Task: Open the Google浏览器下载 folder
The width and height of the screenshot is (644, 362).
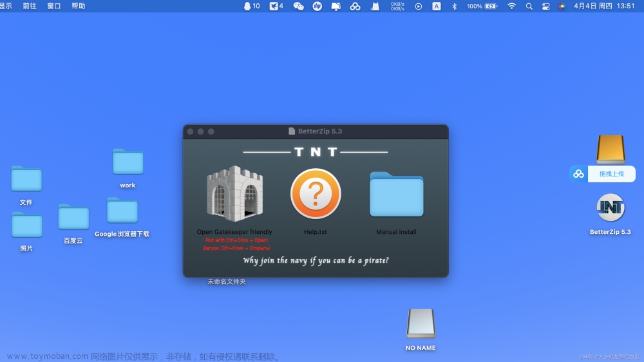Action: tap(122, 210)
